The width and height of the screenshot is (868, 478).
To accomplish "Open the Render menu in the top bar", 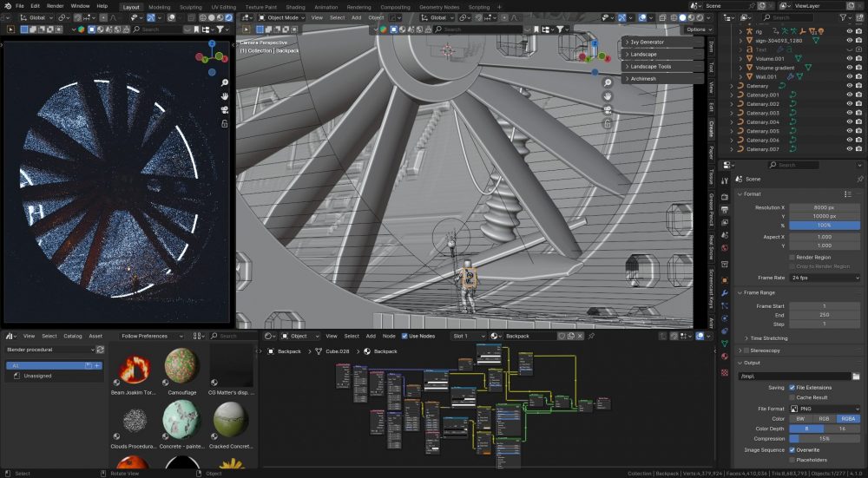I will (x=55, y=6).
